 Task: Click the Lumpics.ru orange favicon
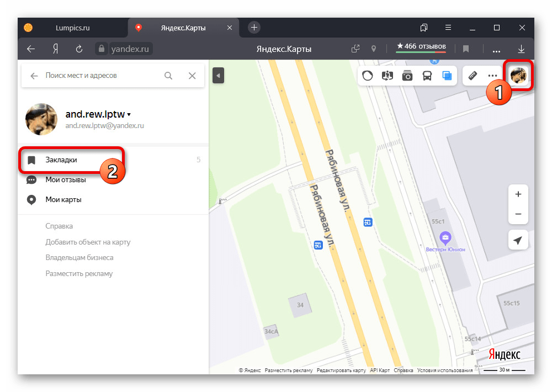click(x=28, y=28)
